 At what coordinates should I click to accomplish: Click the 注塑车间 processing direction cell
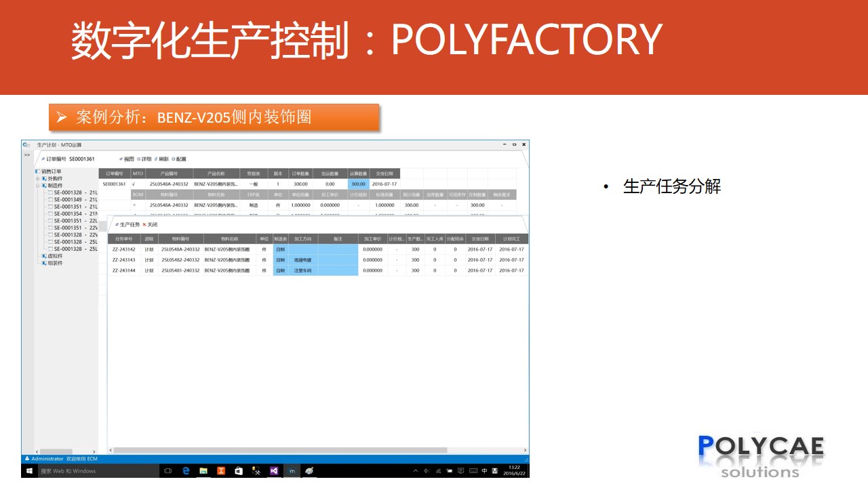tap(303, 270)
